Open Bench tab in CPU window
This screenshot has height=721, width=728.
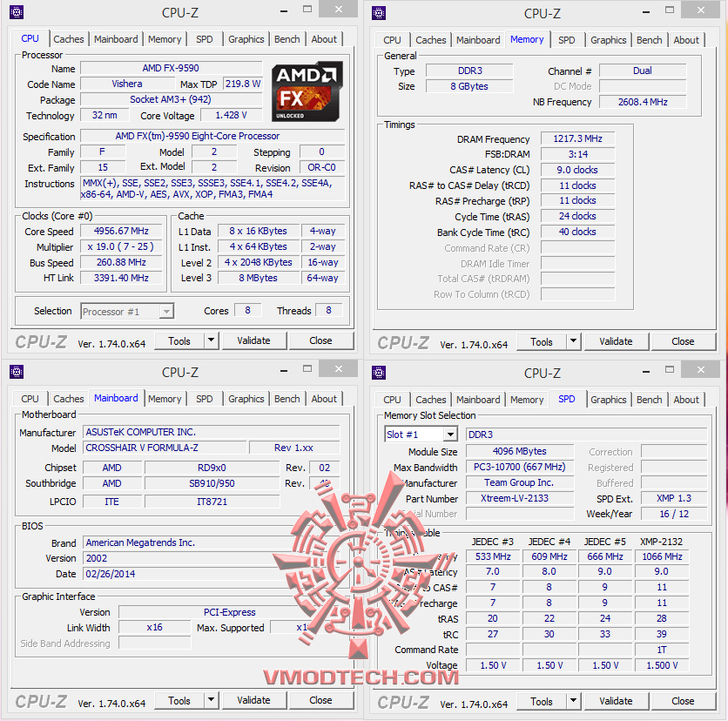coord(286,39)
